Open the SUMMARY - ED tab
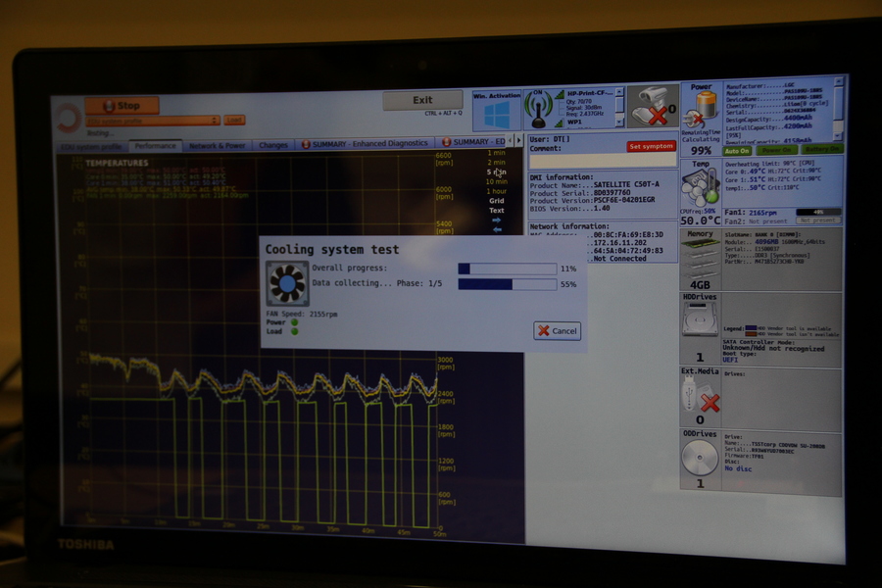This screenshot has width=882, height=588. pyautogui.click(x=472, y=142)
